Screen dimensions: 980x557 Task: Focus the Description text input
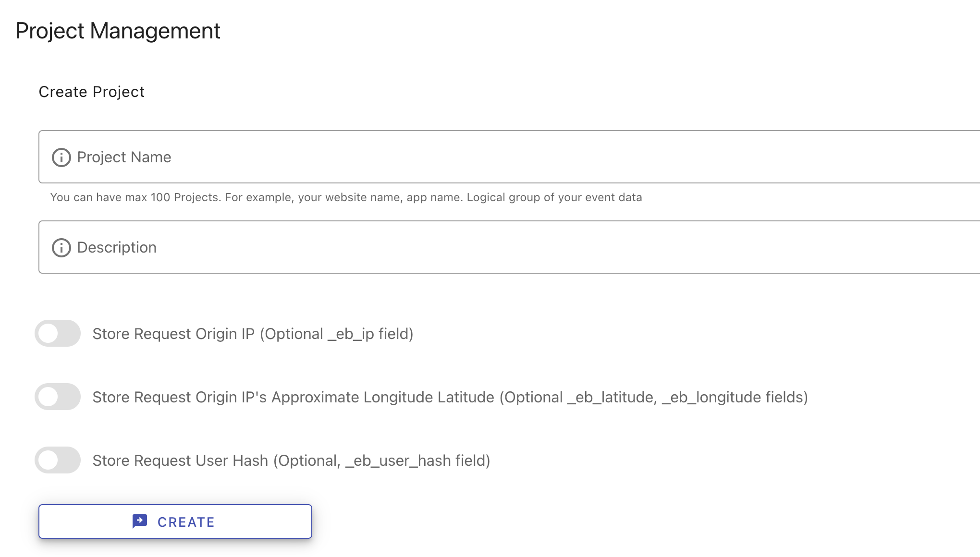click(336, 248)
